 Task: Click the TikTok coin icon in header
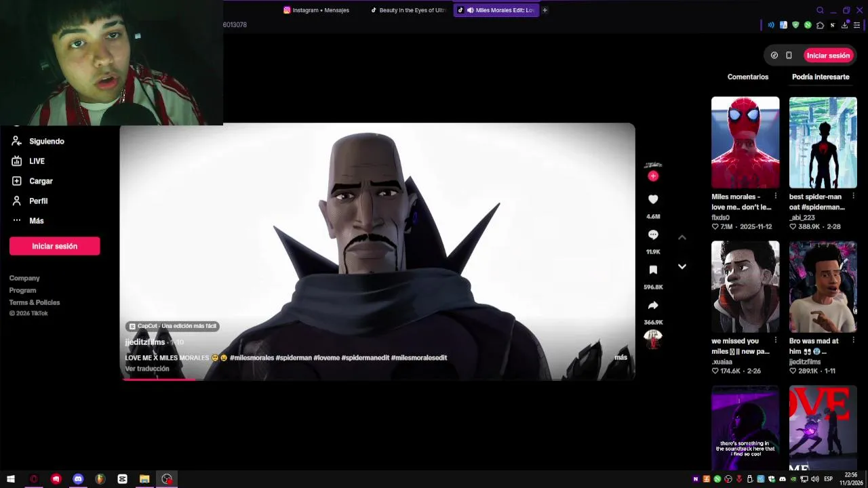[x=774, y=56]
